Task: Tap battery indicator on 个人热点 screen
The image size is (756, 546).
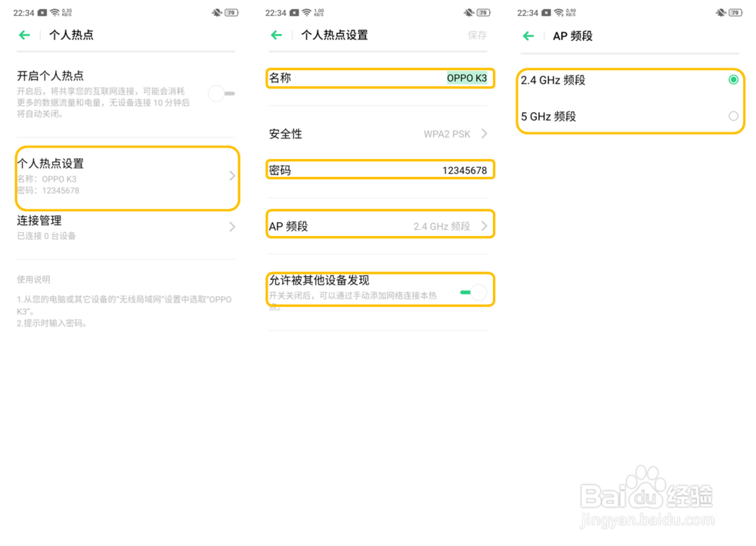Action: point(231,13)
